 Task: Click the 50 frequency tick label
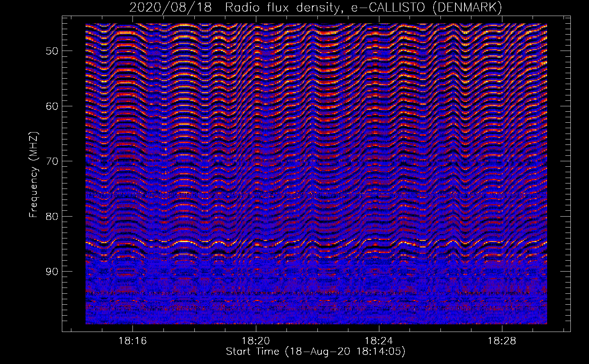(52, 51)
